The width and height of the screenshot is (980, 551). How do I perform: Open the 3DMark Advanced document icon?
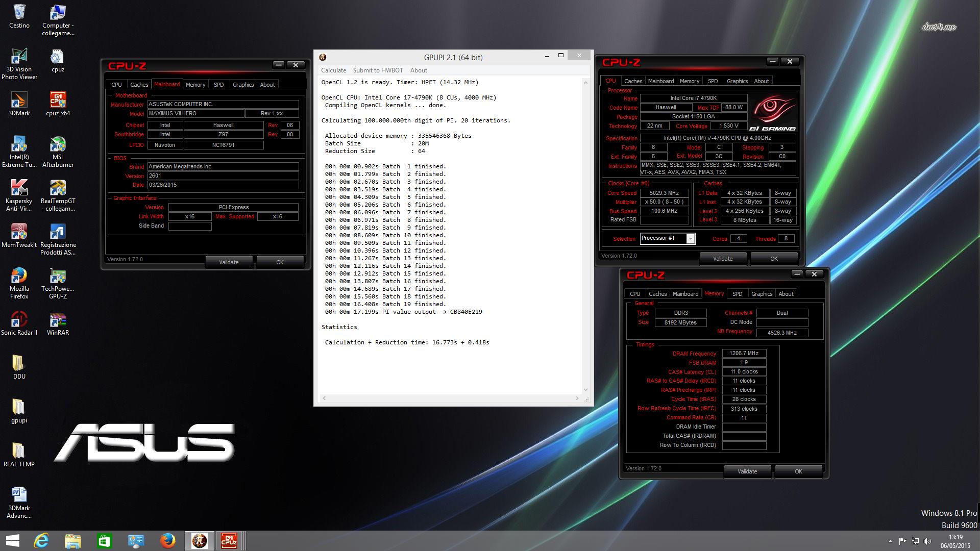(x=19, y=503)
